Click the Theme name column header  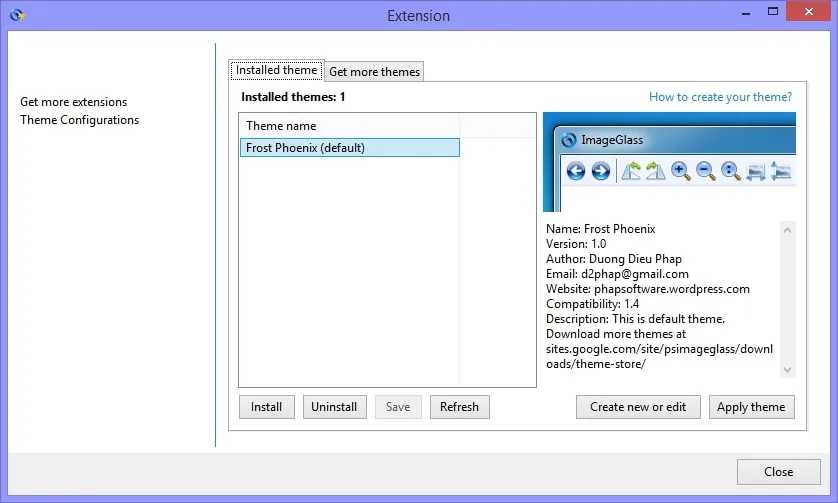tap(349, 126)
